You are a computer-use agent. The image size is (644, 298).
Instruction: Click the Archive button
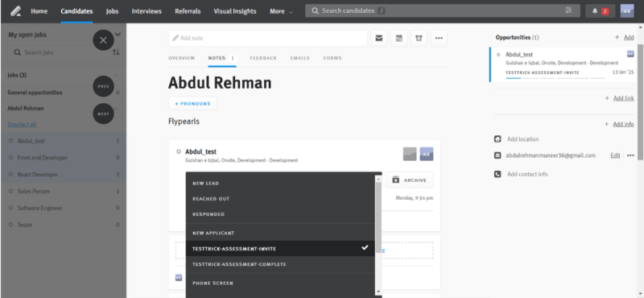(x=410, y=180)
